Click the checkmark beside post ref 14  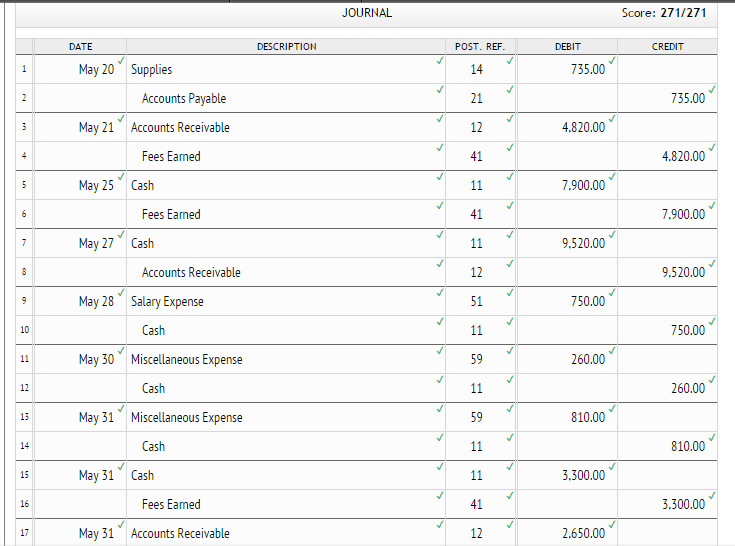point(510,62)
